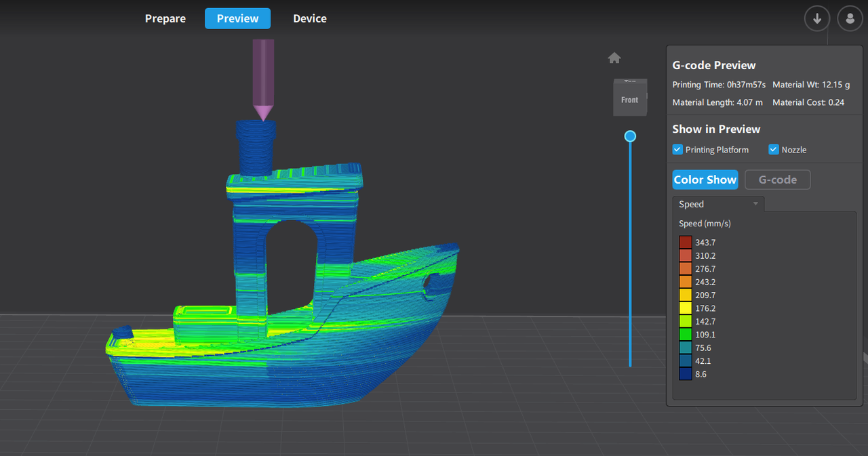868x456 pixels.
Task: Click the Speed (mm/s) legend label
Action: pyautogui.click(x=705, y=224)
